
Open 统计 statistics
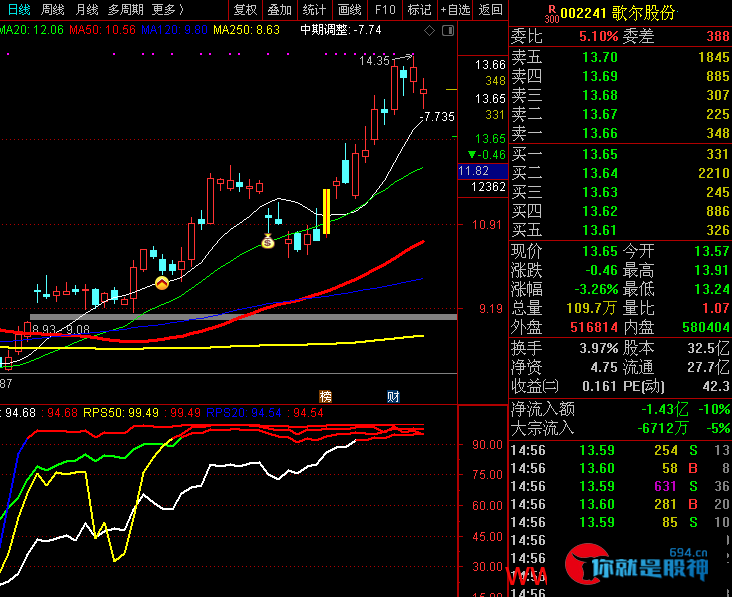pyautogui.click(x=314, y=10)
